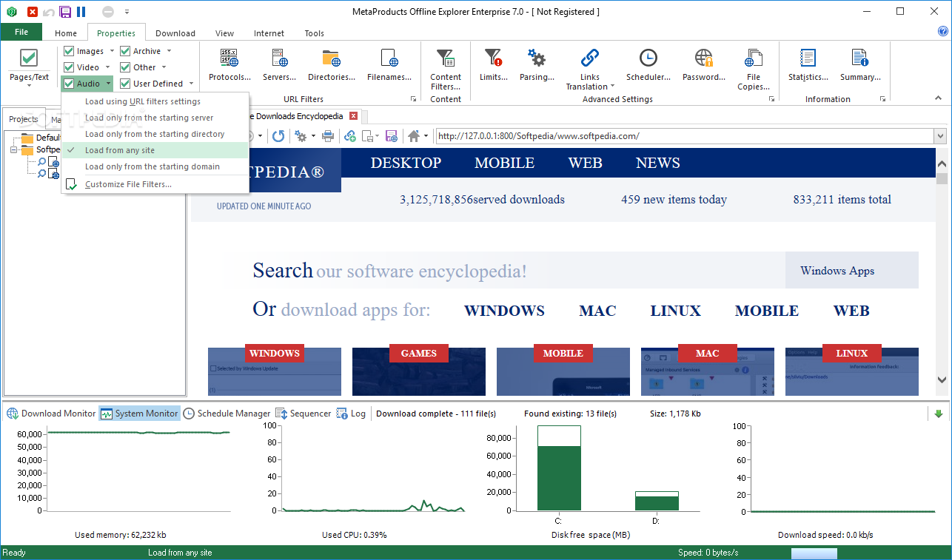The image size is (952, 560).
Task: Open project Statistics
Action: click(808, 65)
